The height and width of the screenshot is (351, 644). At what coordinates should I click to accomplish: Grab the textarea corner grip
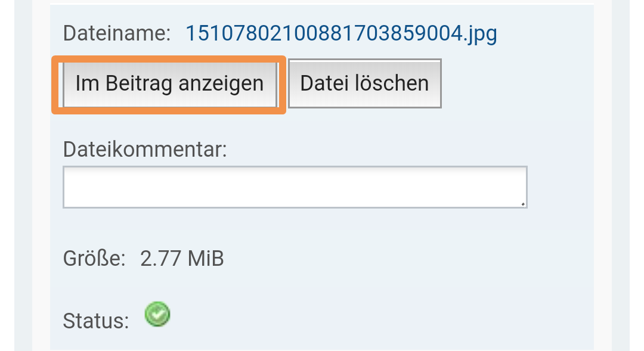[x=522, y=203]
